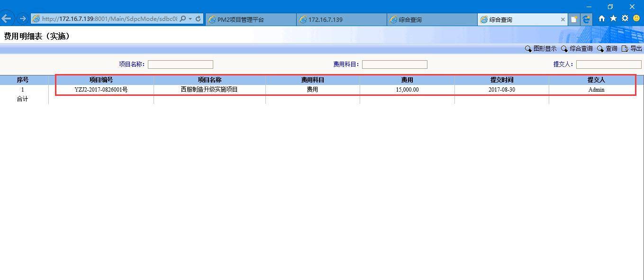This screenshot has width=644, height=280.
Task: Open the IE Home page icon
Action: pyautogui.click(x=602, y=19)
